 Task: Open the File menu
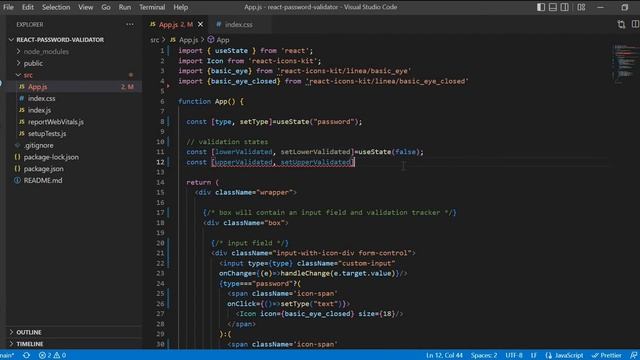tap(8, 7)
